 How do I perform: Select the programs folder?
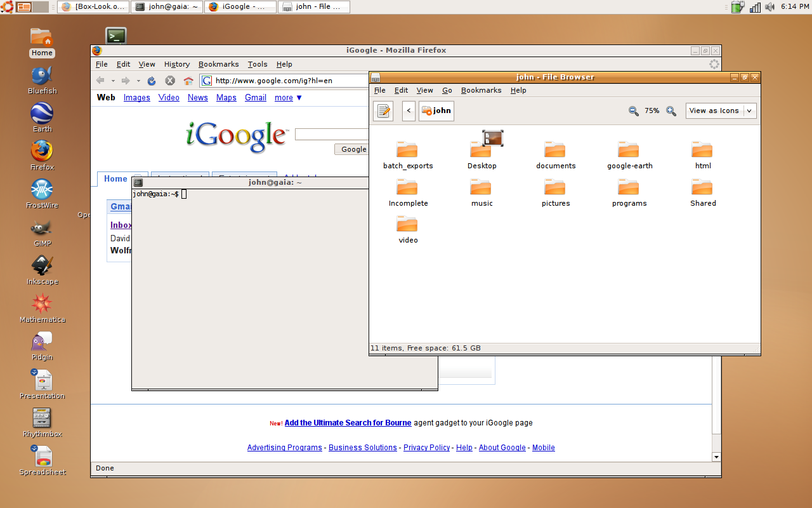(x=629, y=193)
